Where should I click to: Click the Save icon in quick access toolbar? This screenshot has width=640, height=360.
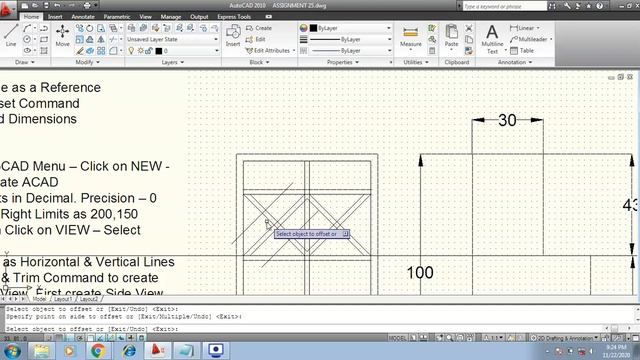pyautogui.click(x=46, y=5)
